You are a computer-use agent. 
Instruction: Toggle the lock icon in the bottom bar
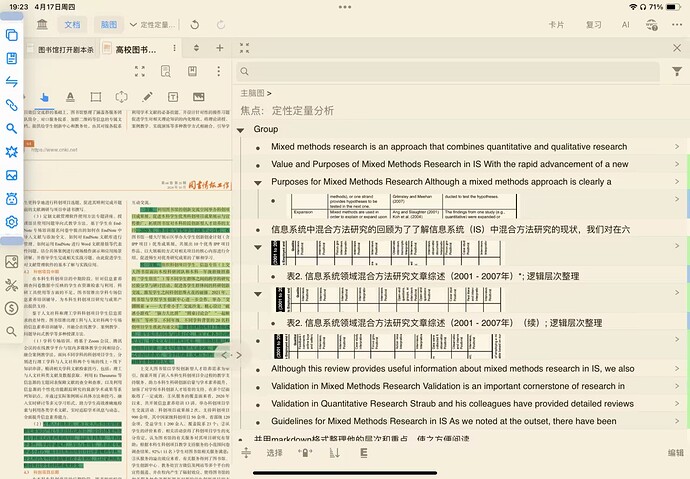pos(305,453)
